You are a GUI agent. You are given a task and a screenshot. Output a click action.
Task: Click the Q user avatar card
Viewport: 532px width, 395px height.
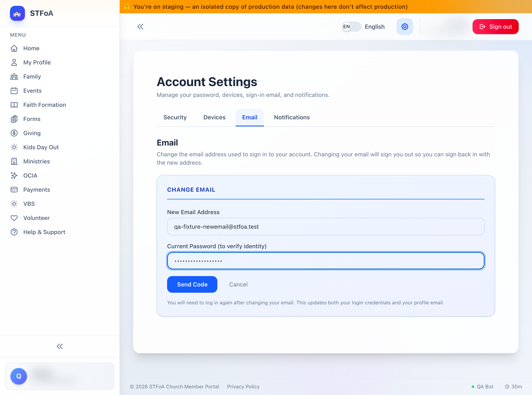(59, 376)
